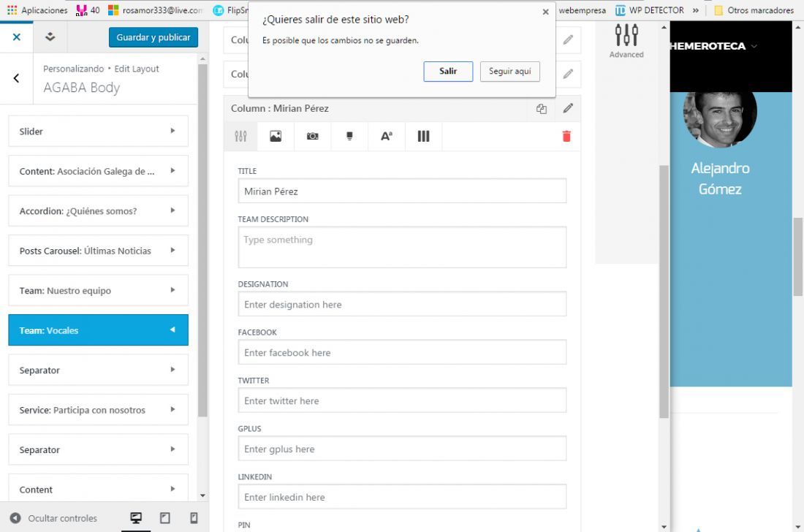Expand Team: Nuestro equipo section
804x532 pixels.
pos(99,291)
